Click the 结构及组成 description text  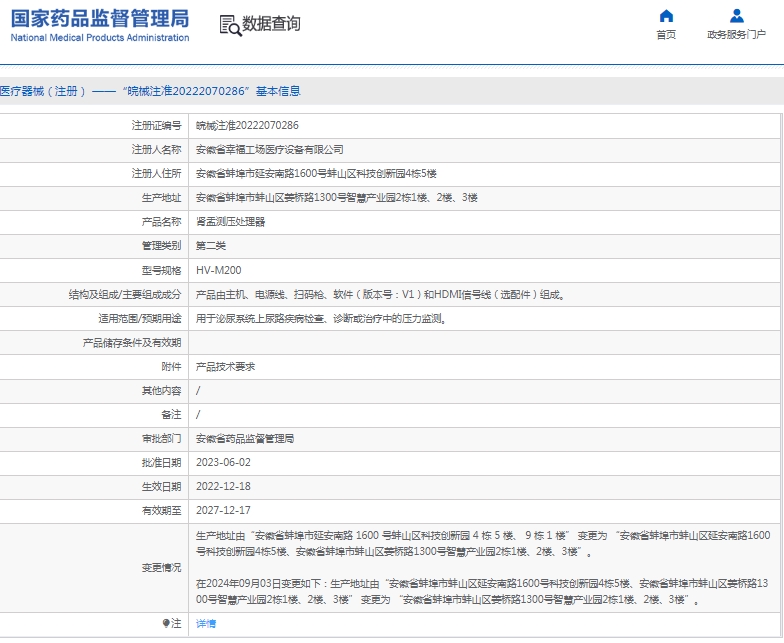click(380, 294)
